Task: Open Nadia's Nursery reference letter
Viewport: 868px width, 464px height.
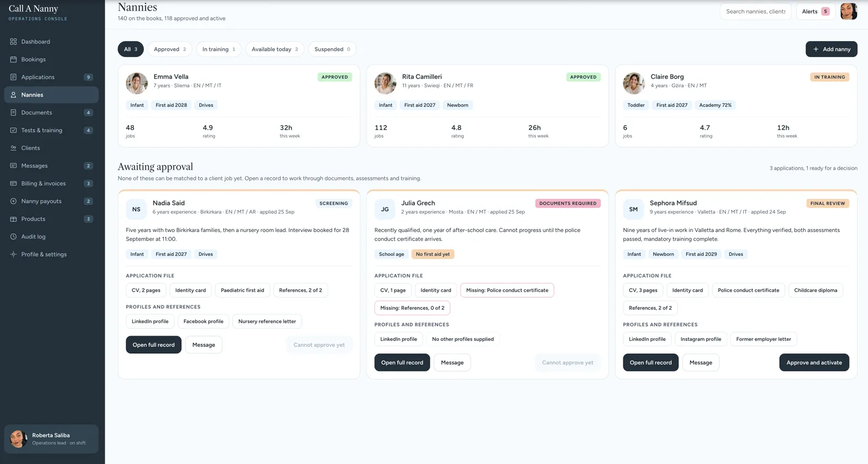Action: coord(267,321)
